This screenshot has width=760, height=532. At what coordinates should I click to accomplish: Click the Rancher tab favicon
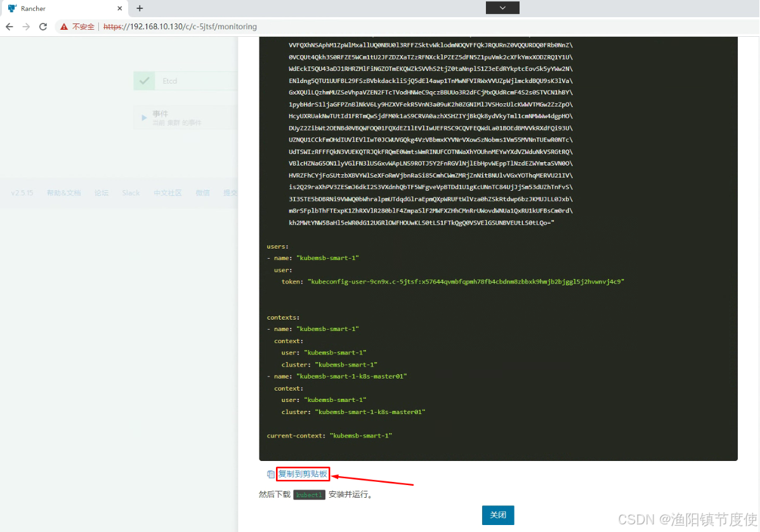tap(12, 8)
